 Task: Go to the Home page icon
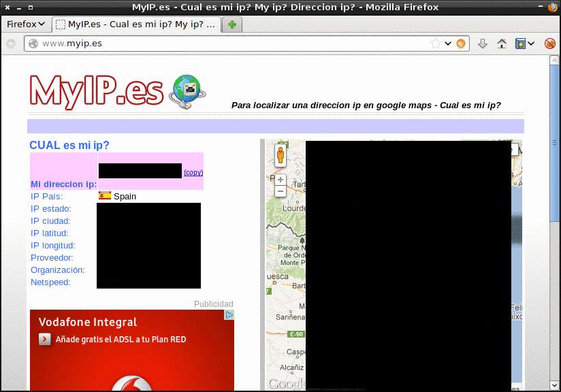pyautogui.click(x=502, y=44)
